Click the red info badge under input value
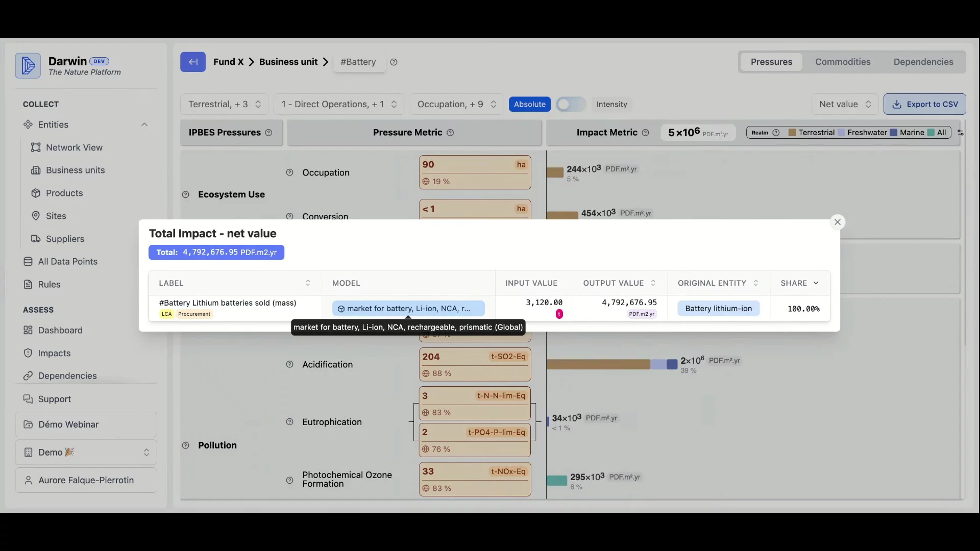Viewport: 980px width, 551px height. pos(559,314)
